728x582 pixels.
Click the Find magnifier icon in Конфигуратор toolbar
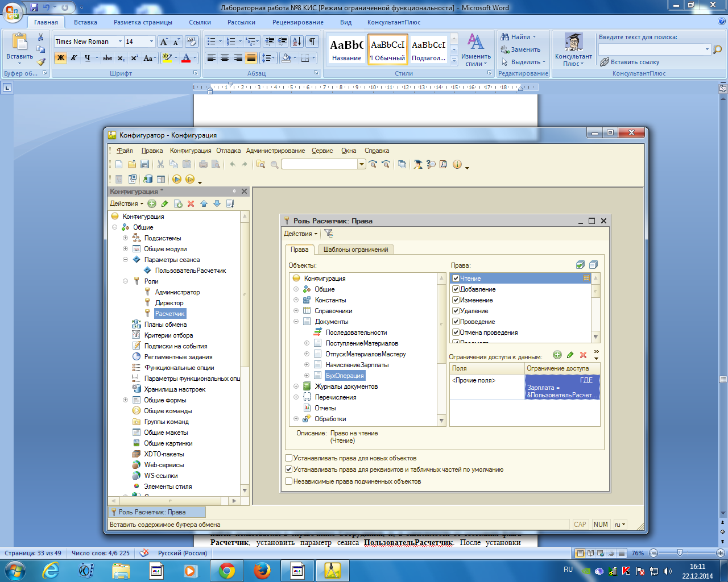pos(261,164)
